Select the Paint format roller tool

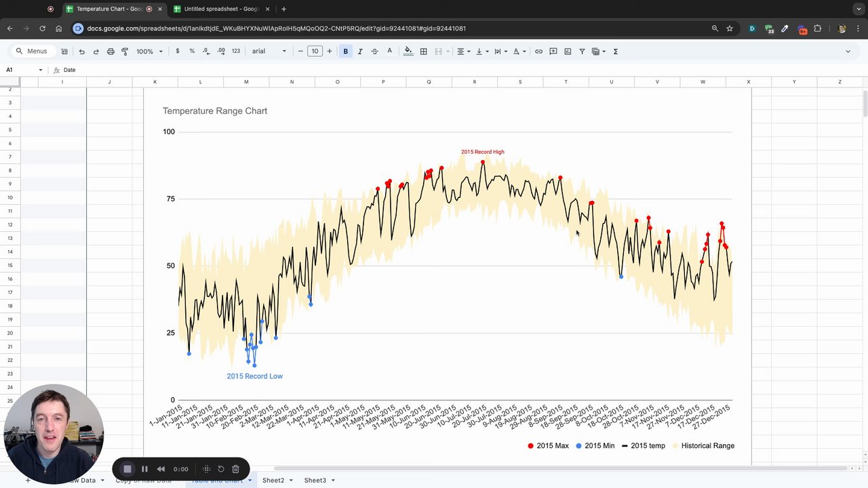pyautogui.click(x=125, y=52)
